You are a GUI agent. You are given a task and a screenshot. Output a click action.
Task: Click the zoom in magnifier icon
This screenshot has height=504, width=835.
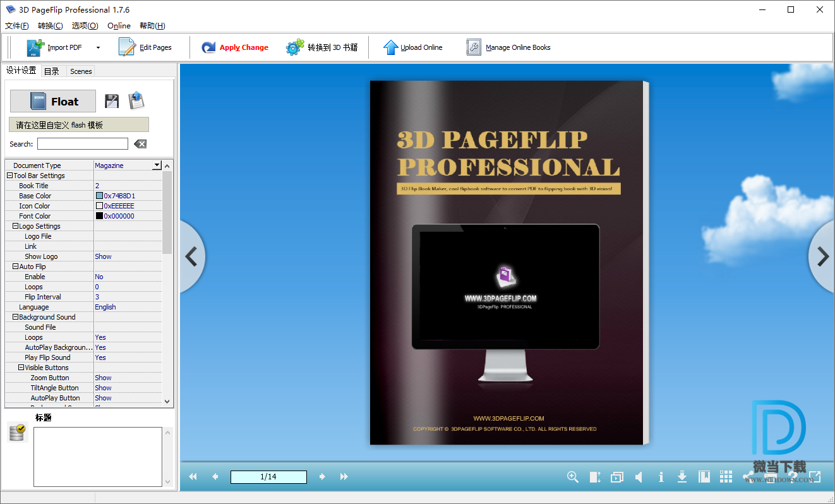573,477
